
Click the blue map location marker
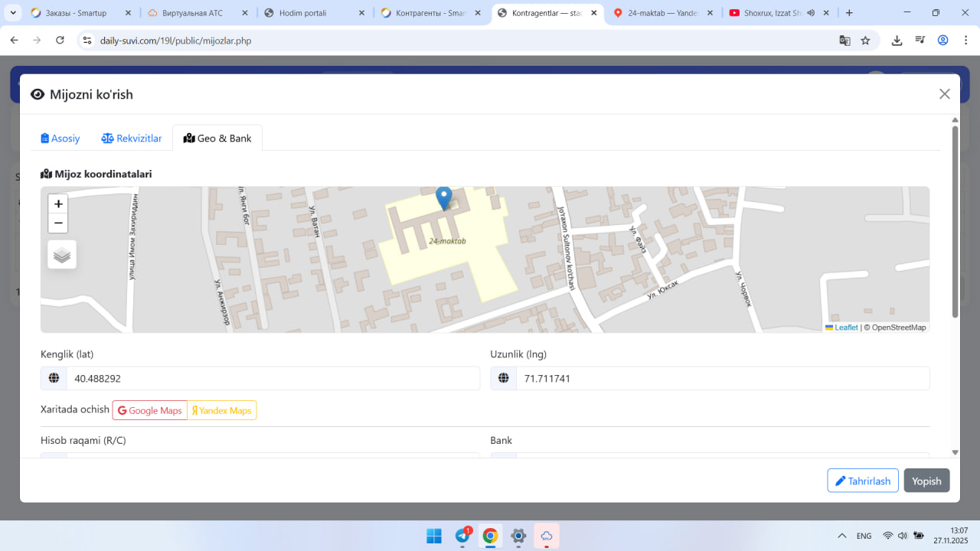(x=443, y=197)
